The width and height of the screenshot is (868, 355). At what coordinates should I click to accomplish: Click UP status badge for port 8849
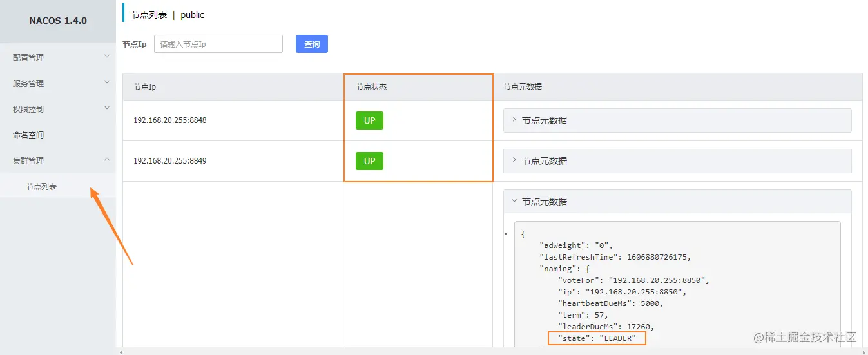369,161
